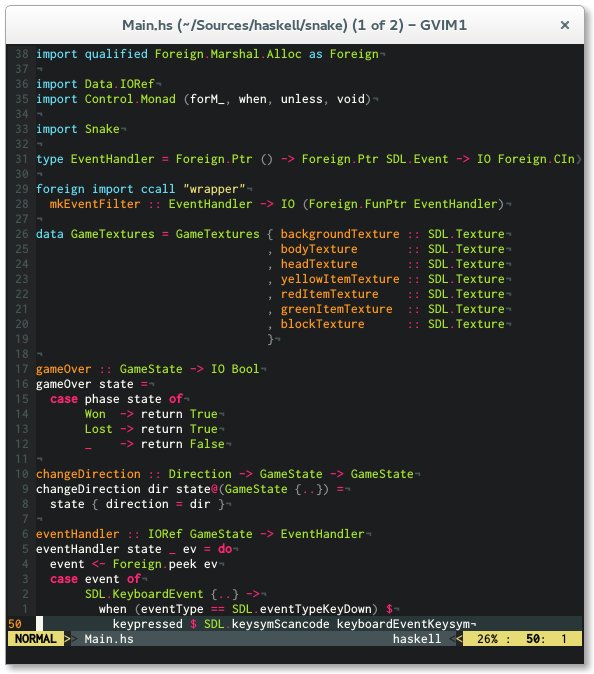Click the haskell filetype label in the status line
594x674 pixels.
[417, 639]
